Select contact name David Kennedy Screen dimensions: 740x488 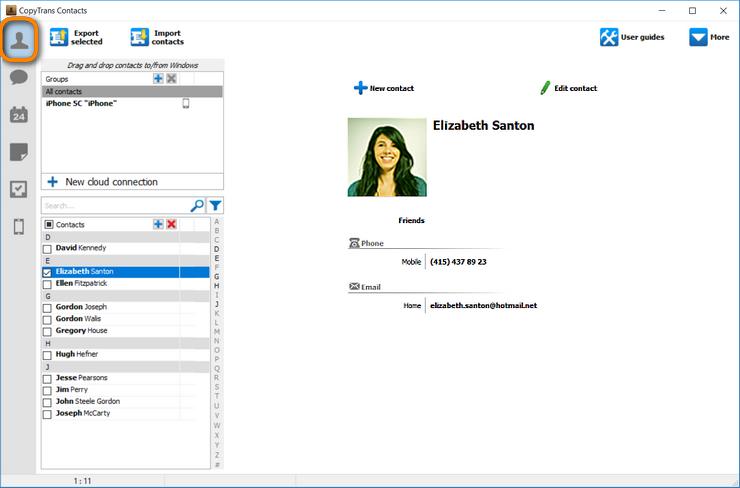pos(81,248)
